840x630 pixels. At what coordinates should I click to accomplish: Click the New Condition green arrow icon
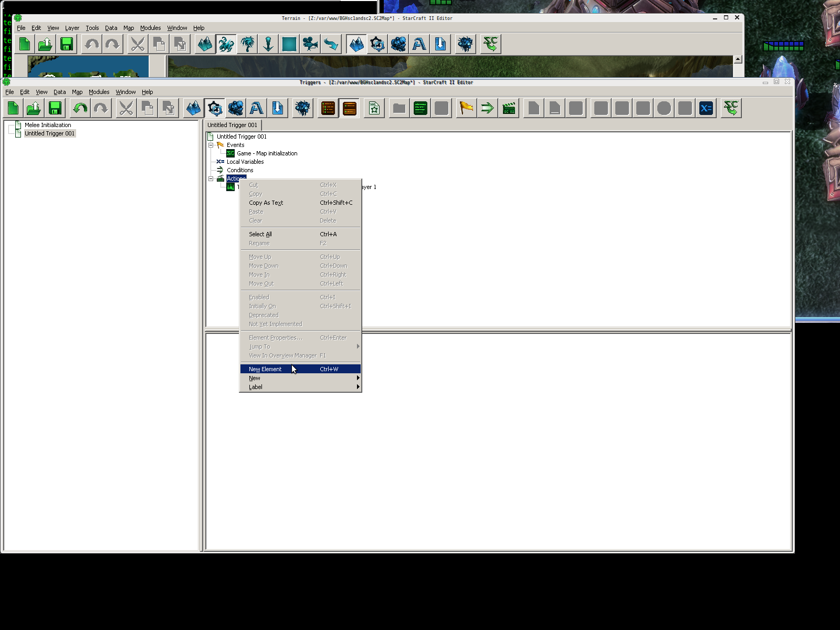[487, 108]
